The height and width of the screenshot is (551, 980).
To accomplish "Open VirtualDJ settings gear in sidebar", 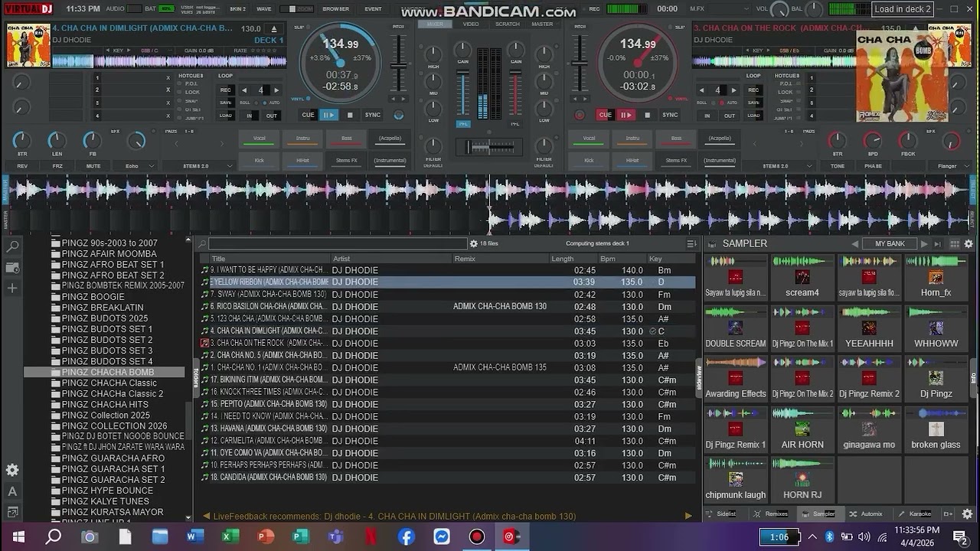I will 12,470.
